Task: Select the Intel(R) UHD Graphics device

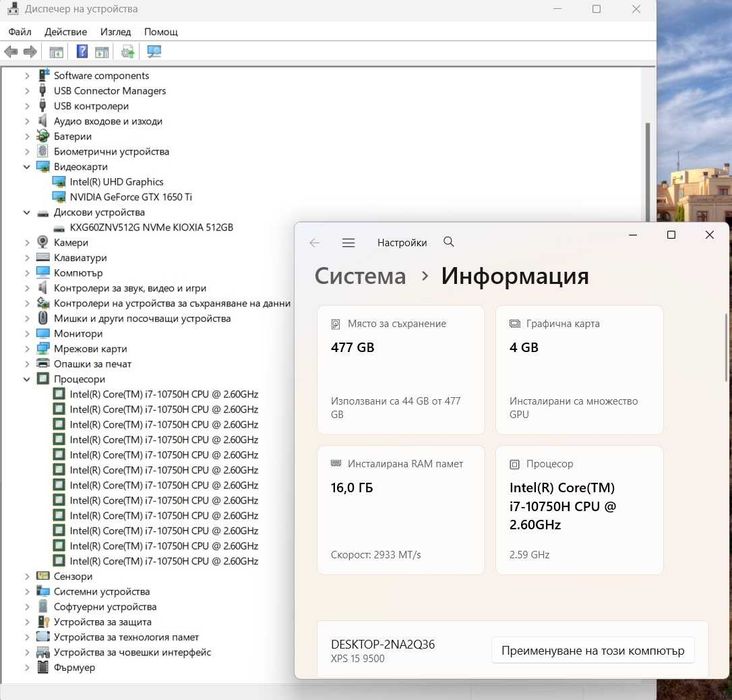Action: (x=116, y=182)
